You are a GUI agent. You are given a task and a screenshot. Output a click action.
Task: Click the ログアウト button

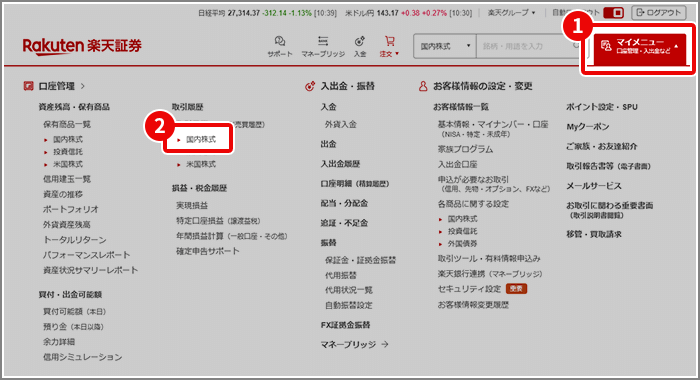coord(658,13)
